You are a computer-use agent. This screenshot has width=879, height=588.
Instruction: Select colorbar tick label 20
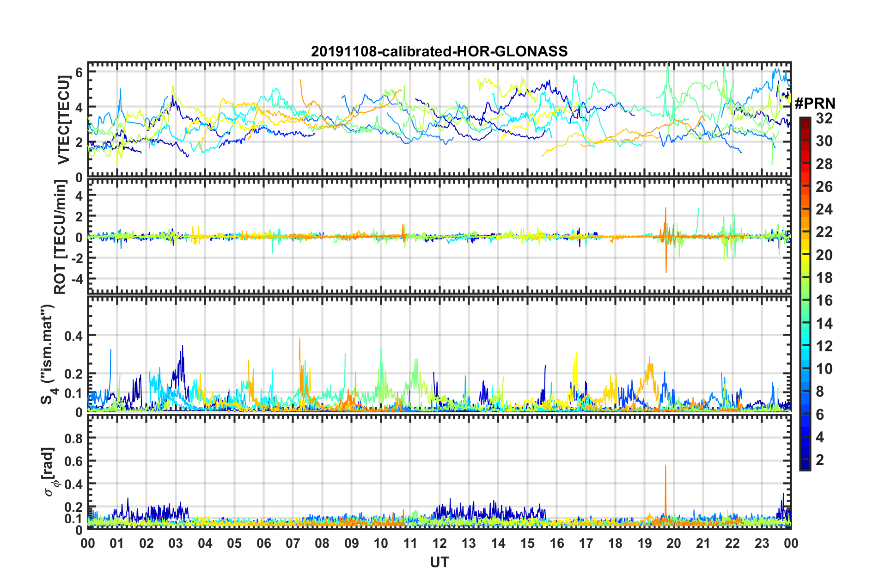click(824, 255)
